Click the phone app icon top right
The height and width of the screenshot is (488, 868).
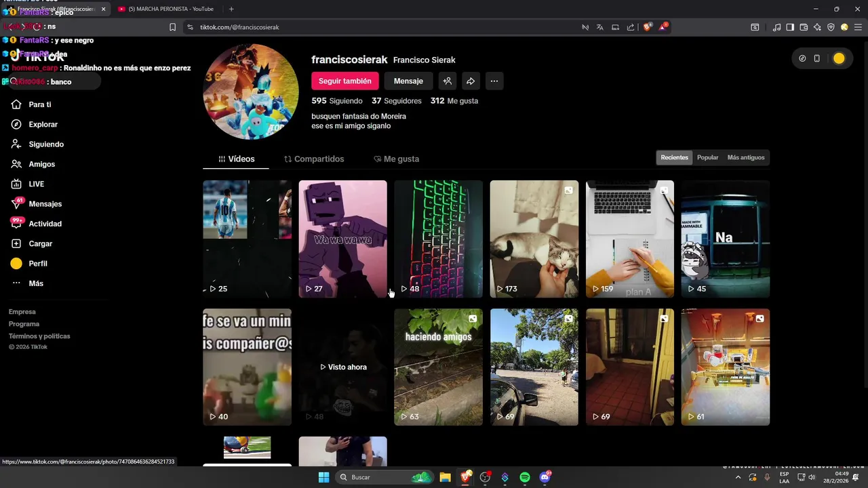pos(817,58)
